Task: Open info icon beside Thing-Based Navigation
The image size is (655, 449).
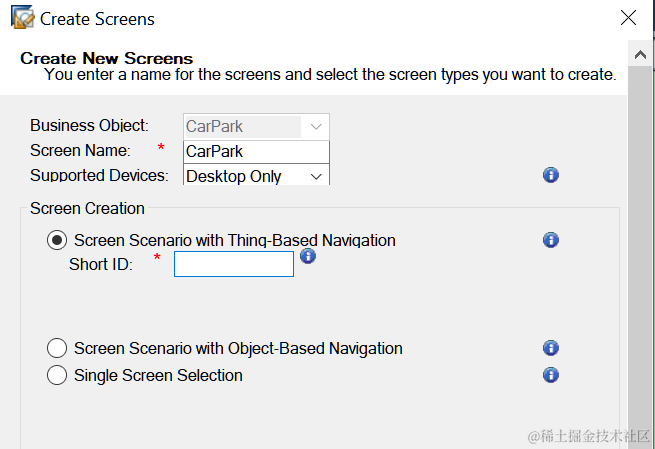Action: point(550,240)
